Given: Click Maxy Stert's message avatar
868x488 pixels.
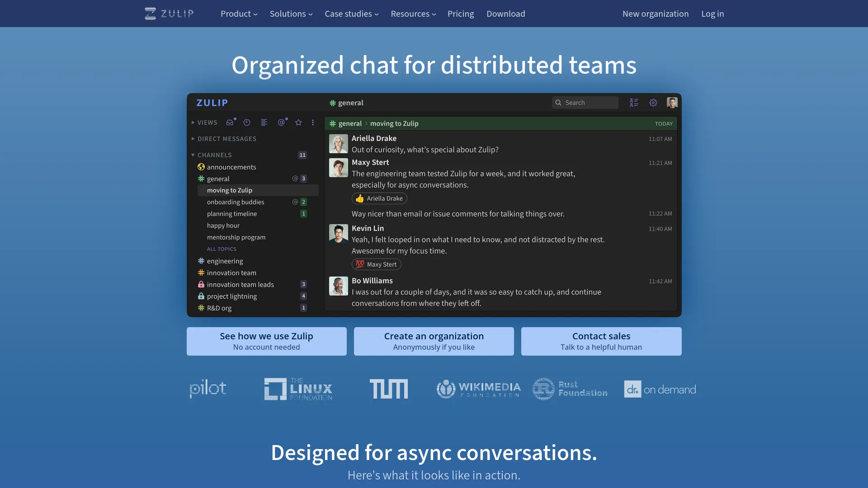Looking at the screenshot, I should tap(339, 168).
